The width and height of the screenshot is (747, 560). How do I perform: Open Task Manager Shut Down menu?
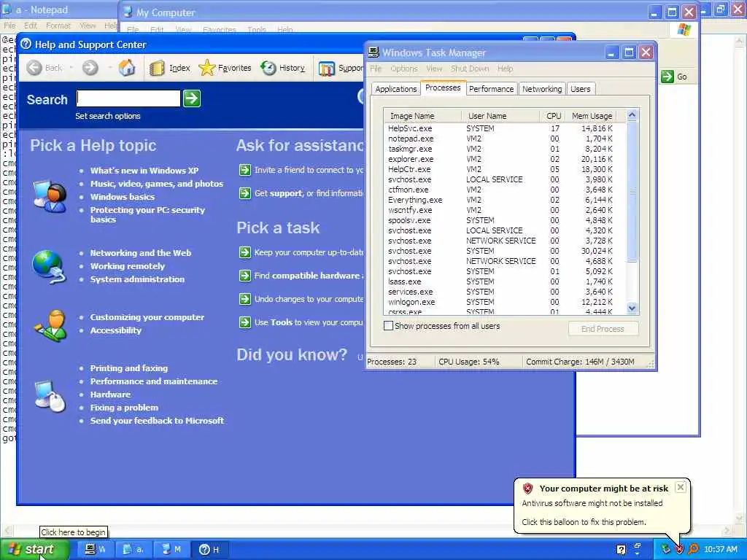coord(470,69)
